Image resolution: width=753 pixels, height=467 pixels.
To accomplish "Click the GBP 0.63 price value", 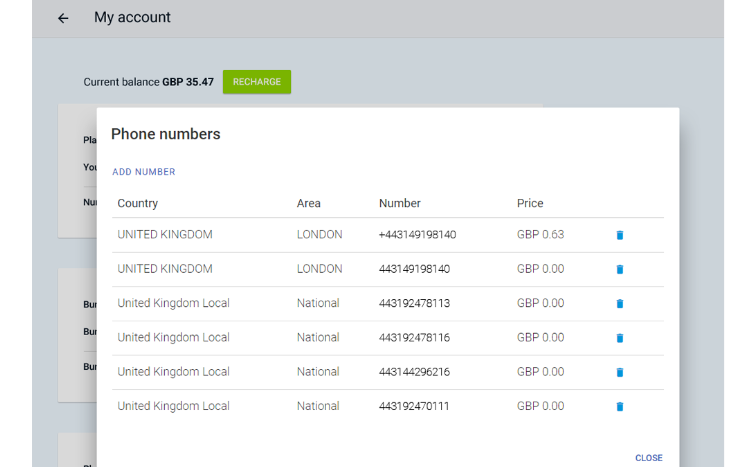I will coord(540,235).
